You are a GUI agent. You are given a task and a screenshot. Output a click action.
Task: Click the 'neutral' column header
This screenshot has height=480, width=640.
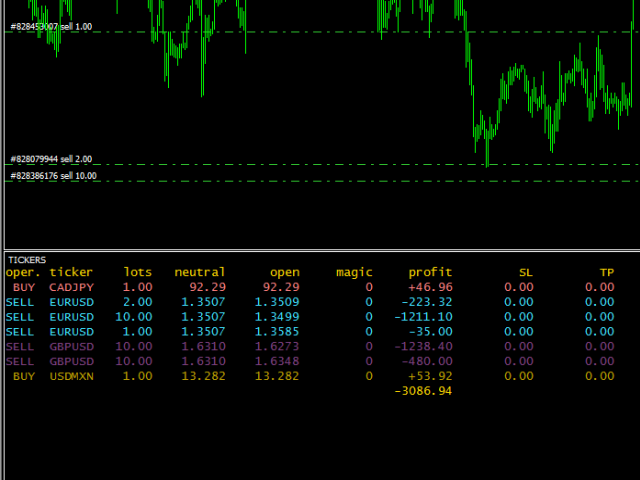200,272
